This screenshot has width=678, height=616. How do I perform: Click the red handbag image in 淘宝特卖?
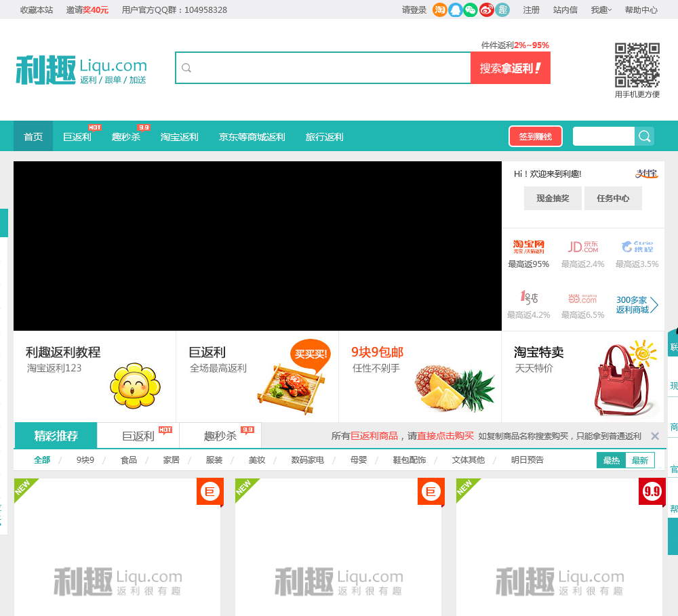pyautogui.click(x=622, y=379)
